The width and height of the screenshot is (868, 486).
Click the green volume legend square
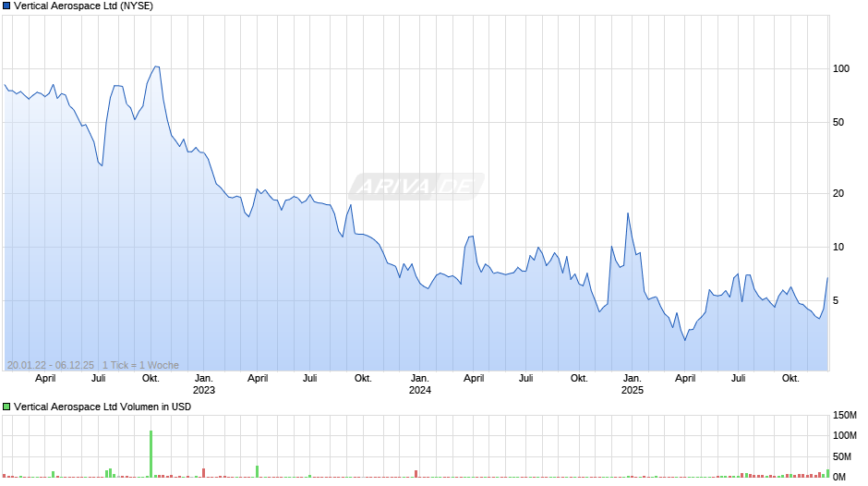coord(6,407)
